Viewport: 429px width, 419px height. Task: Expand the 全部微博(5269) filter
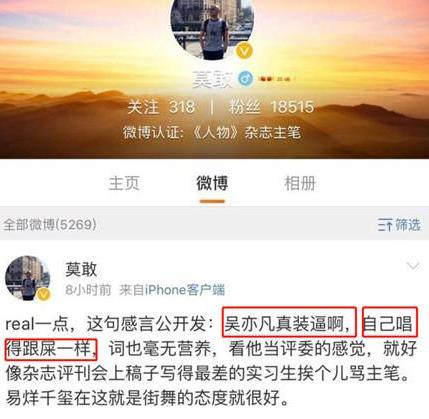point(50,225)
